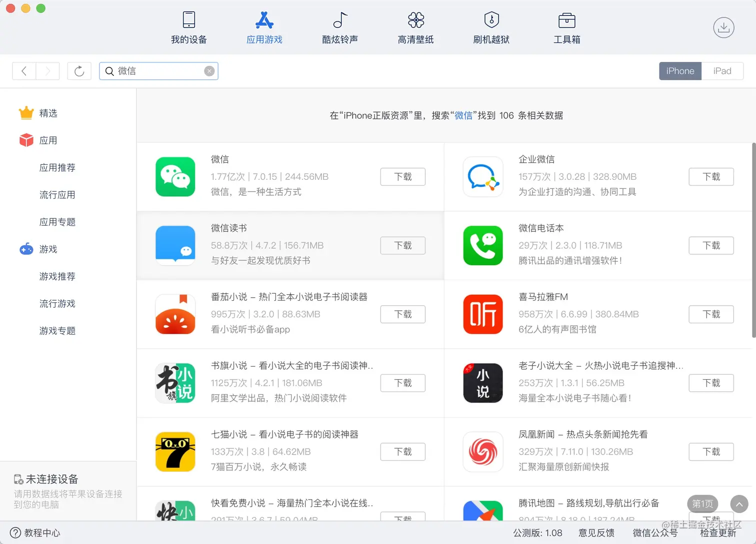Open 教程中心 help icon in the status bar
The image size is (756, 544).
(16, 533)
